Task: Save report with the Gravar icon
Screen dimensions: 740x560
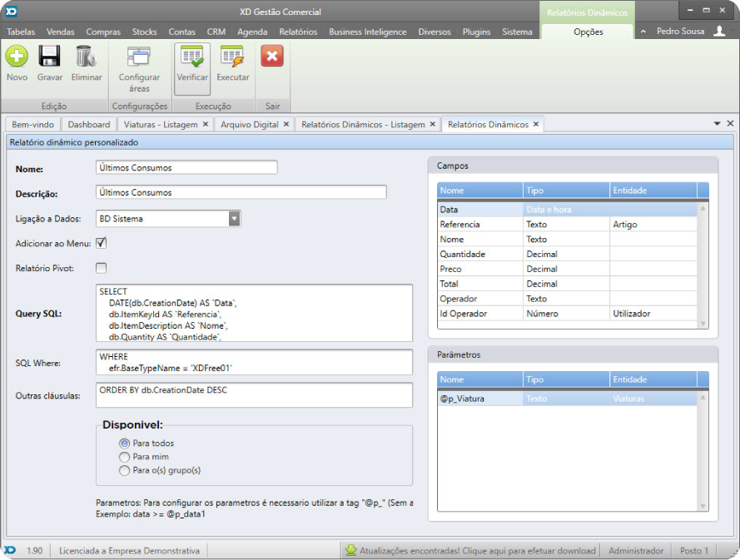Action: 49,57
